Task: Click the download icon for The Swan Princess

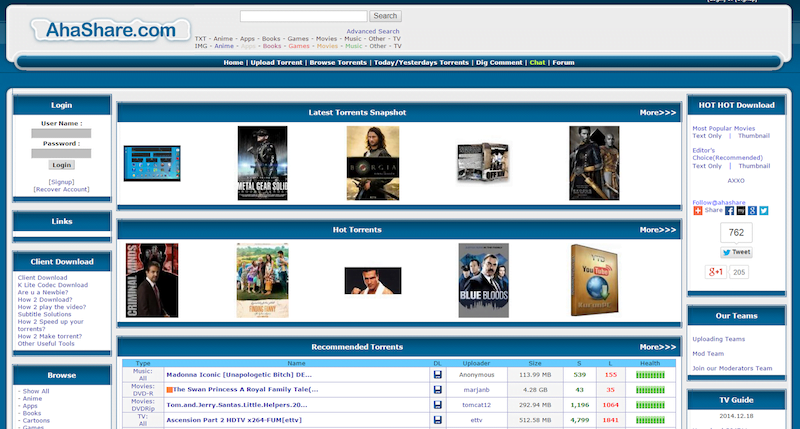Action: 437,390
